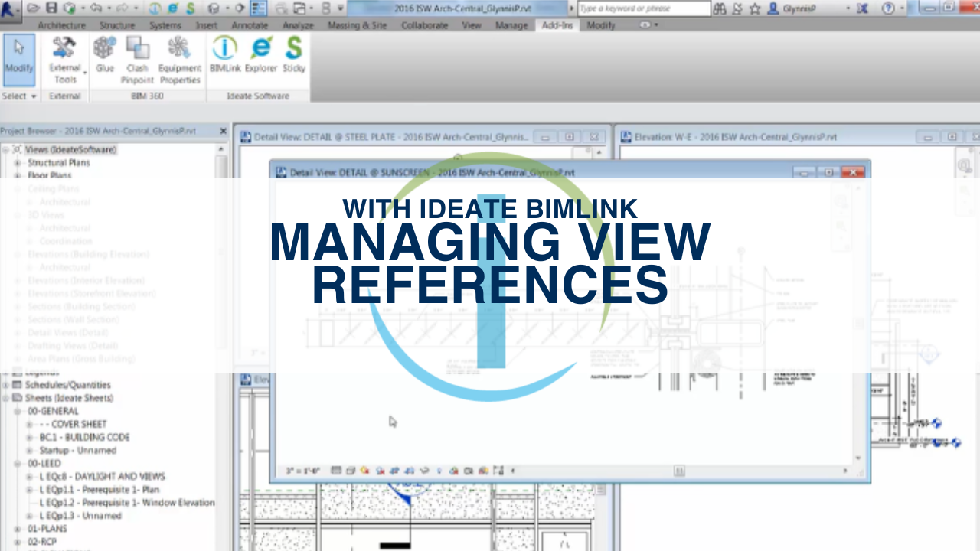Collapse the 00-GENERAL sheet group
The image size is (980, 551).
[x=17, y=411]
